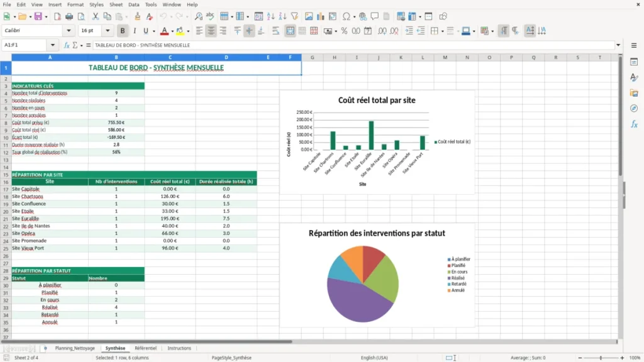Open Find & Replace magnifier icon
Screen dimensions: 644x362
click(x=198, y=16)
